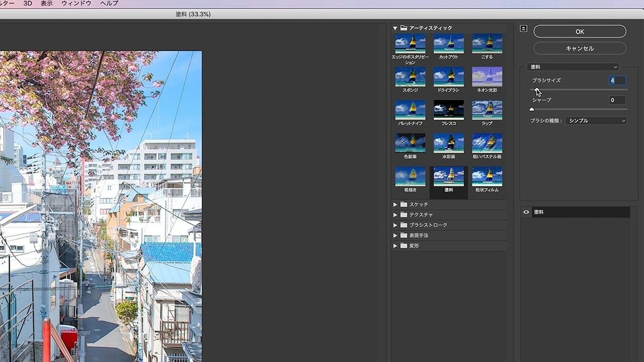The width and height of the screenshot is (644, 362).
Task: Select the ネオン光彩 filter thumbnail
Action: pyautogui.click(x=487, y=77)
